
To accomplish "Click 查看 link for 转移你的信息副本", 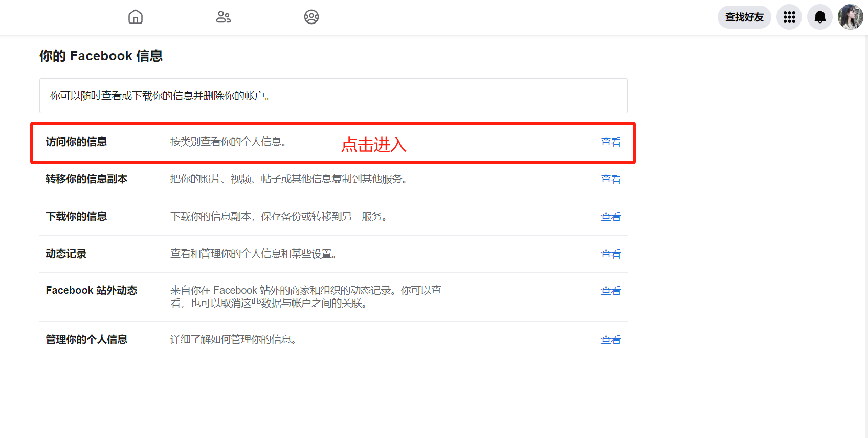I will (x=611, y=179).
